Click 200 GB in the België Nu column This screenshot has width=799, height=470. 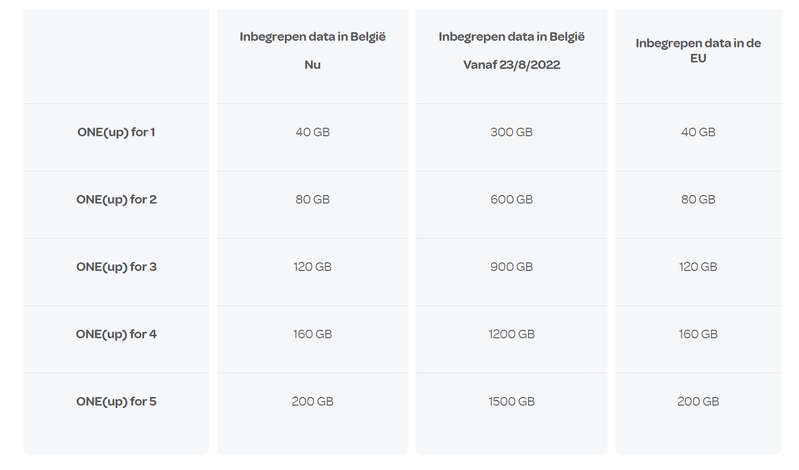click(x=313, y=402)
